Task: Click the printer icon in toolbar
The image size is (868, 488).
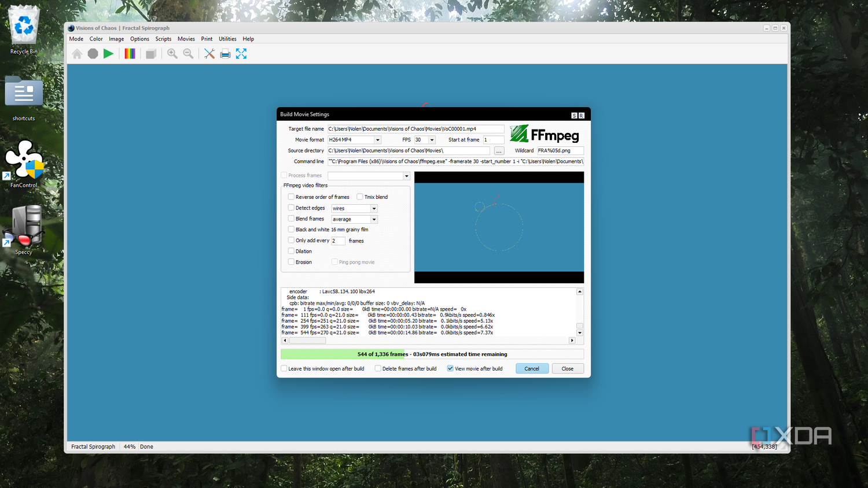Action: 225,54
